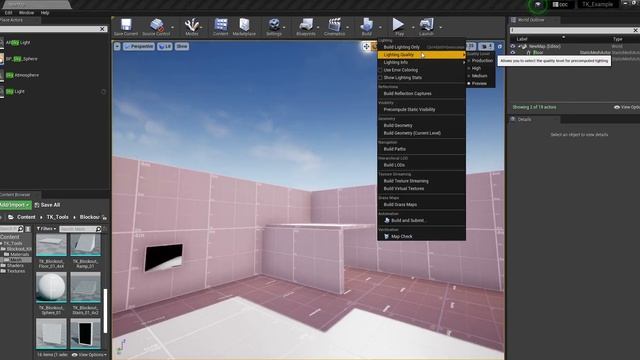
Task: Click the Sky Light actor icon
Action: point(2,91)
